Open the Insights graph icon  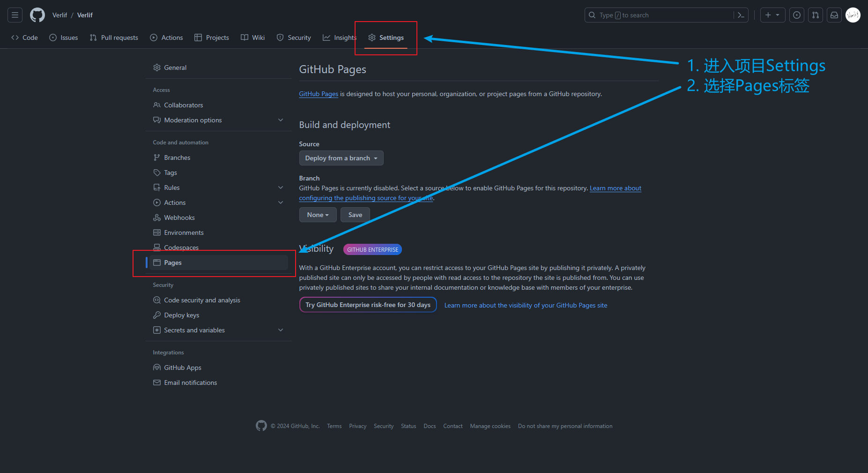[x=327, y=38]
